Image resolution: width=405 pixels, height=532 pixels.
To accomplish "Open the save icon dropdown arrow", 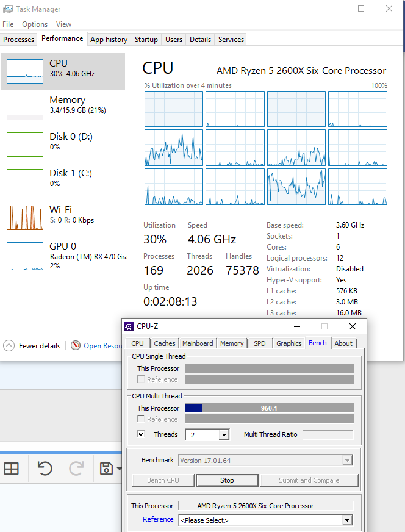I will point(119,469).
